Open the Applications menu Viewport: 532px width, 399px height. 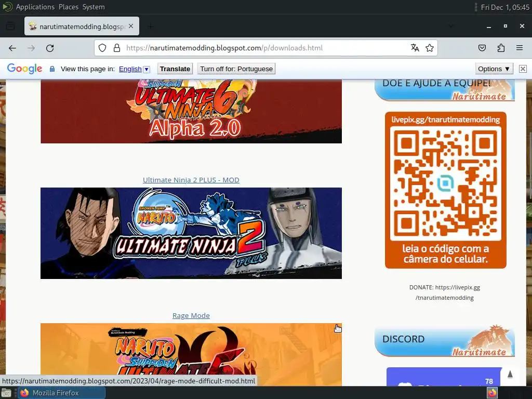click(x=35, y=7)
